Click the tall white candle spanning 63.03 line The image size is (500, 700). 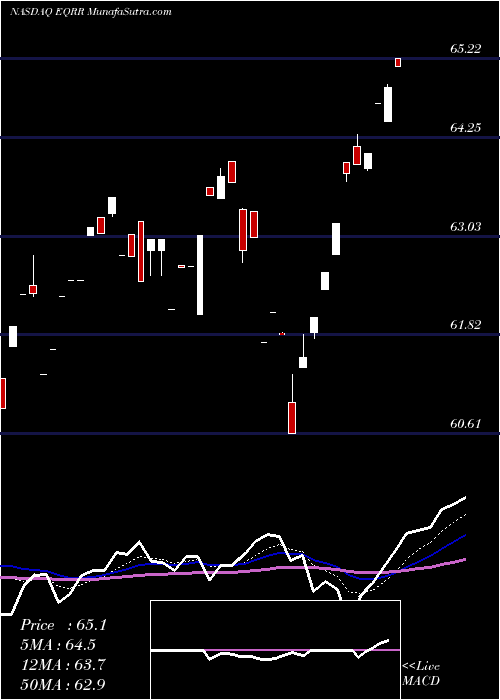pos(200,275)
